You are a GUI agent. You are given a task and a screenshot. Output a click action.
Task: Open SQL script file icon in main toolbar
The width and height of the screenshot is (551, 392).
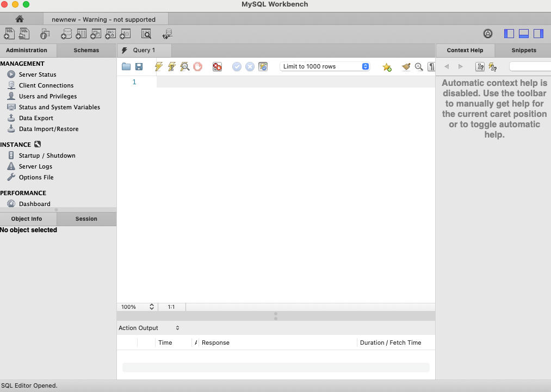coord(24,34)
